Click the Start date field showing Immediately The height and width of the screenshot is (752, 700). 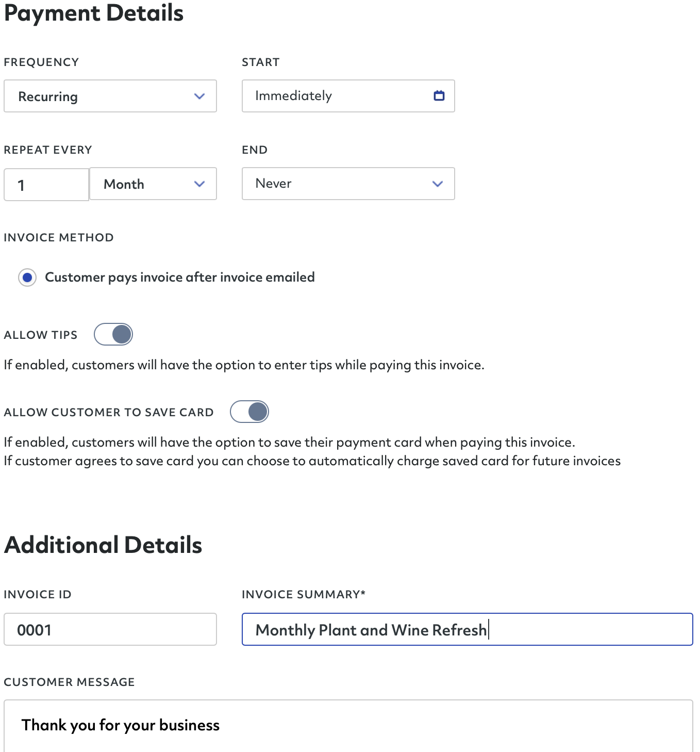tap(335, 96)
